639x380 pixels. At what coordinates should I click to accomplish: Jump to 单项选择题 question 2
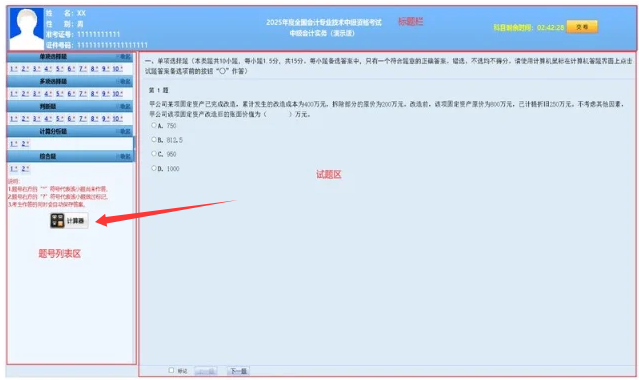[25, 69]
